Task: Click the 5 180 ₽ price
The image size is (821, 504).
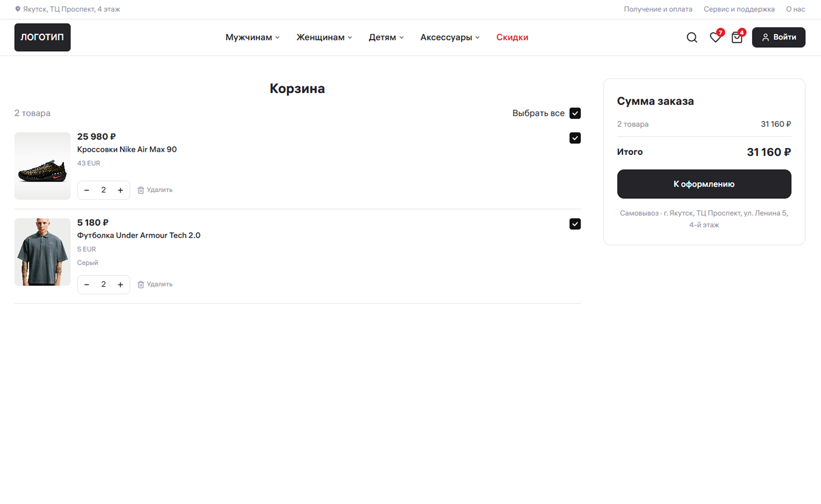Action: [93, 223]
